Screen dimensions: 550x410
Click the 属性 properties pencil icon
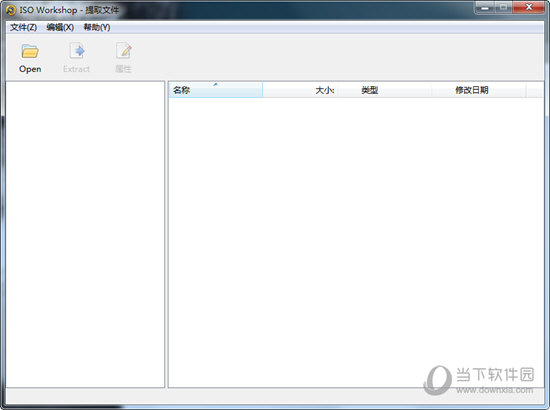click(123, 51)
